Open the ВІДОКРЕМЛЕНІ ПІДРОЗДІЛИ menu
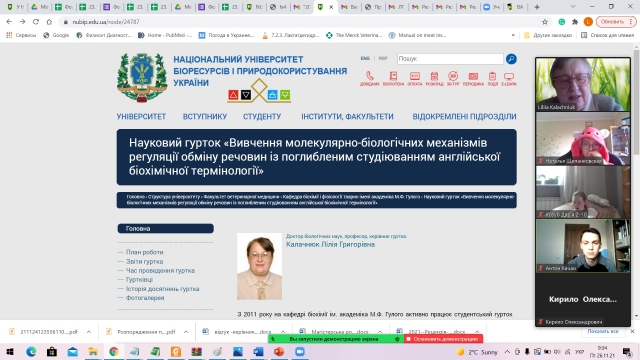This screenshot has width=640, height=360. coord(464,117)
